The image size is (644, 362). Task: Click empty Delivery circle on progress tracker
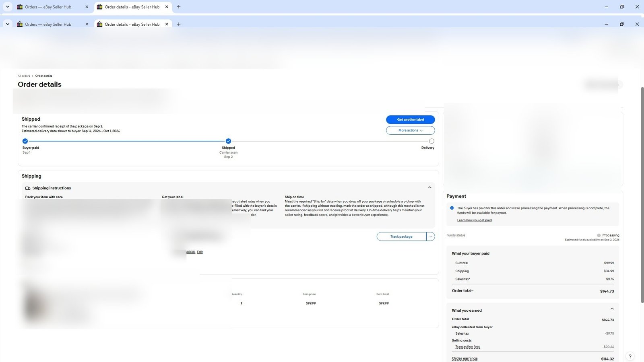pyautogui.click(x=431, y=141)
